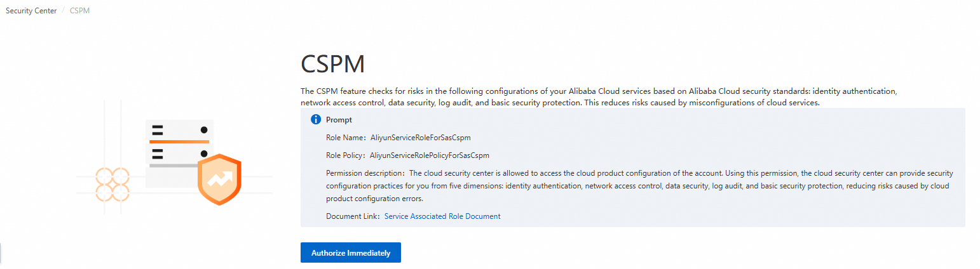This screenshot has width=980, height=269.
Task: Click the breadcrumb slash separator
Action: [64, 11]
